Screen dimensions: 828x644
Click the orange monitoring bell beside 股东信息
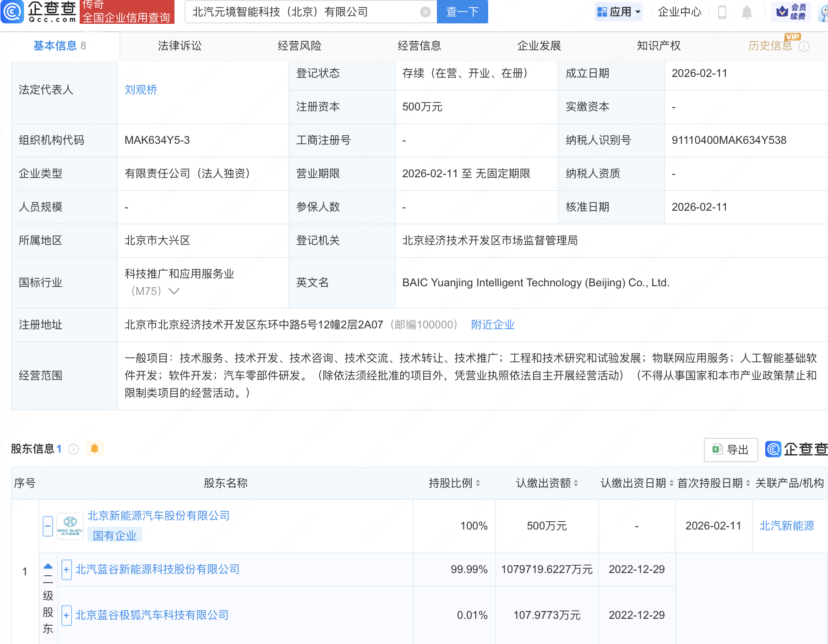point(95,449)
